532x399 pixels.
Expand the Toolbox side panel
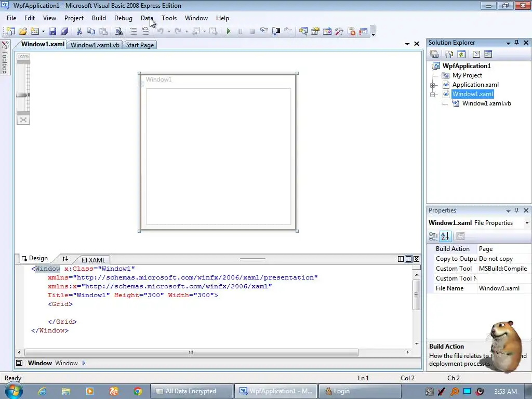click(x=5, y=57)
